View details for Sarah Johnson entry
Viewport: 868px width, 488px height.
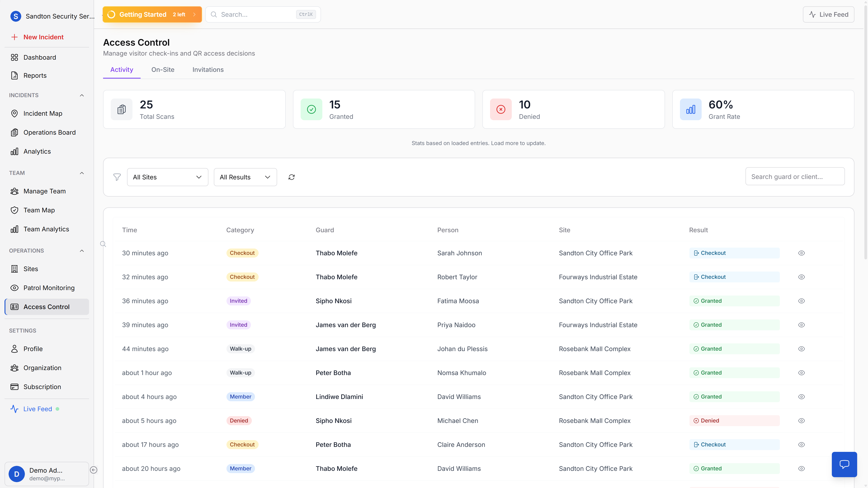click(x=801, y=253)
